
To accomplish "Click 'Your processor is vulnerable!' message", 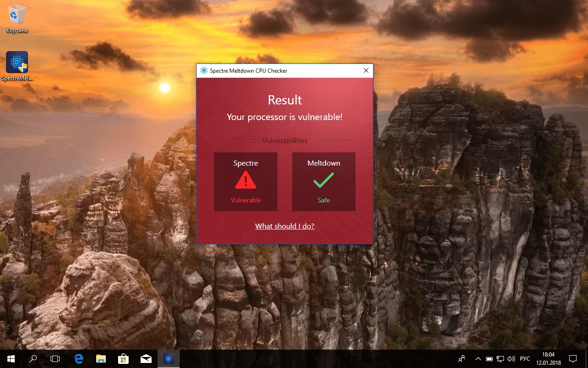I will pos(285,117).
